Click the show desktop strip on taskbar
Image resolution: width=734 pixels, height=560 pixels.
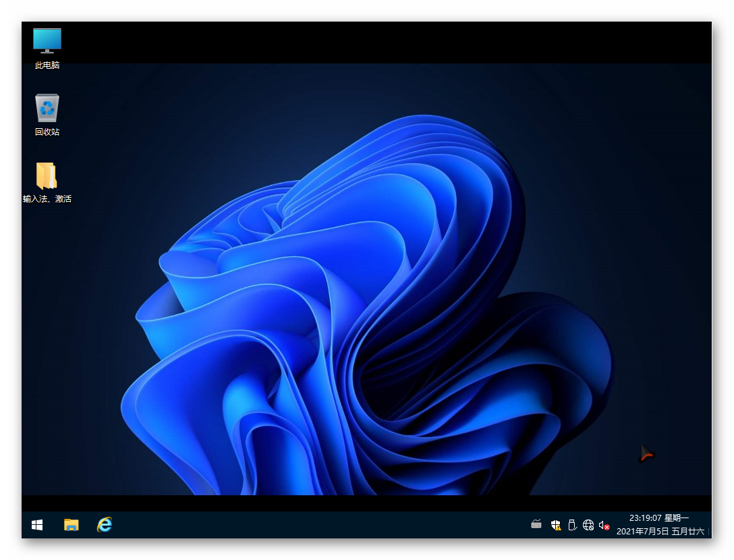(710, 525)
